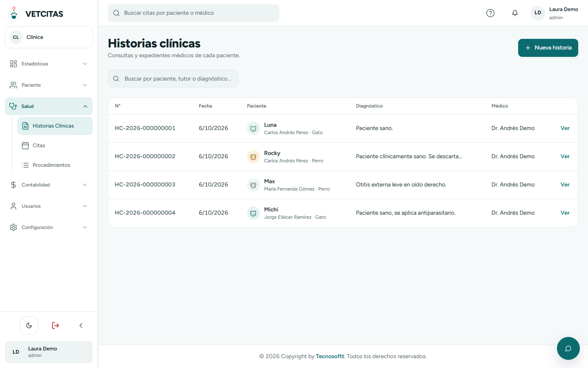Screen dimensions: 588x368
Task: Expand the Configuración menu chevron
Action: pos(85,227)
